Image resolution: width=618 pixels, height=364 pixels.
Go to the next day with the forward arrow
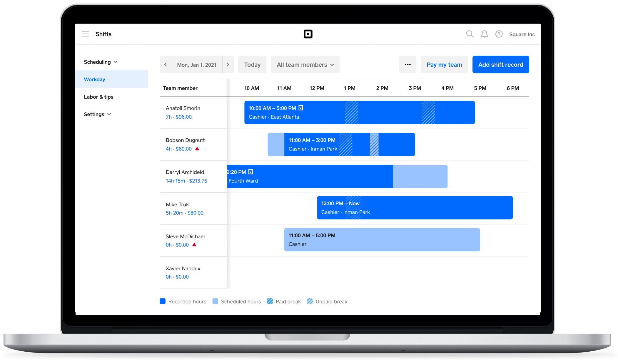[228, 64]
